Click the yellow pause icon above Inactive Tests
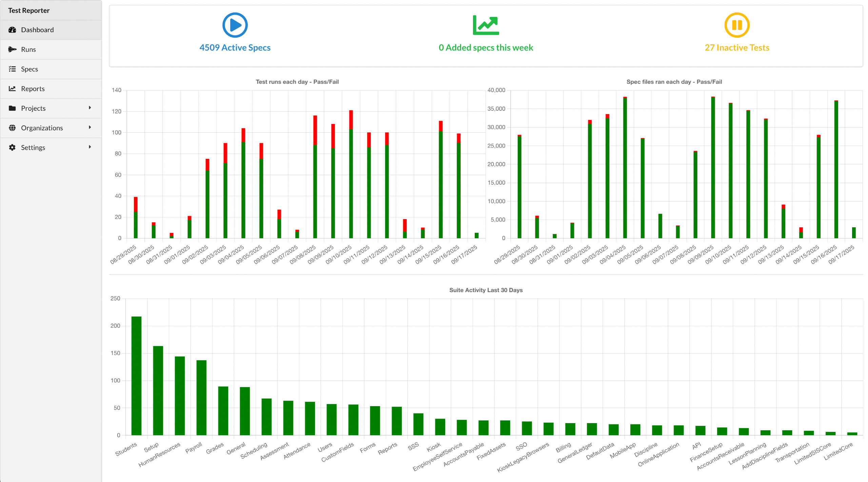This screenshot has height=482, width=868. click(736, 24)
